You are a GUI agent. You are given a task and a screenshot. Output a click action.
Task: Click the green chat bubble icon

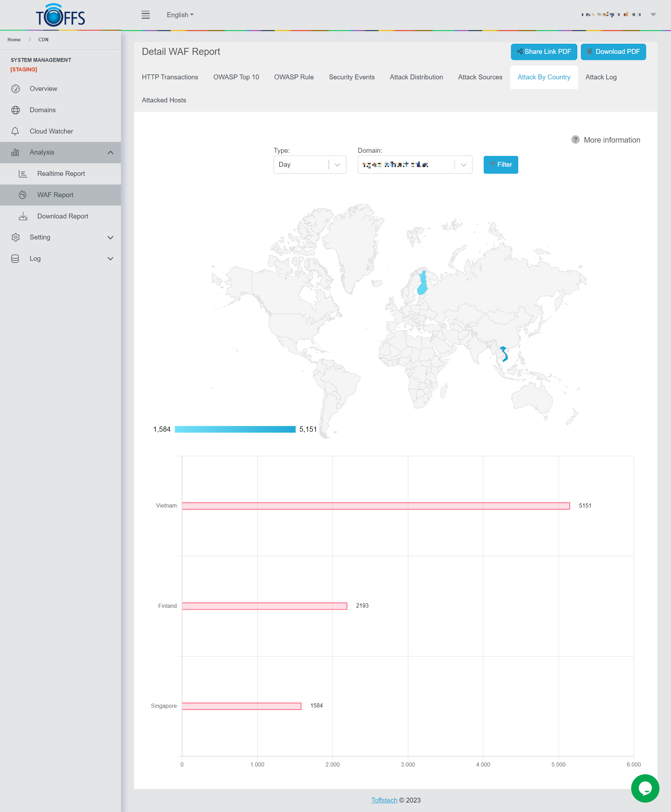[x=645, y=788]
